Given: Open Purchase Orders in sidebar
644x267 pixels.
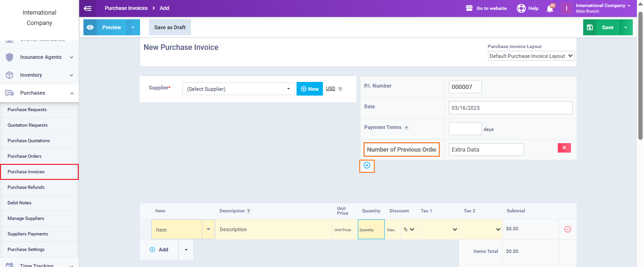Looking at the screenshot, I should tap(25, 156).
